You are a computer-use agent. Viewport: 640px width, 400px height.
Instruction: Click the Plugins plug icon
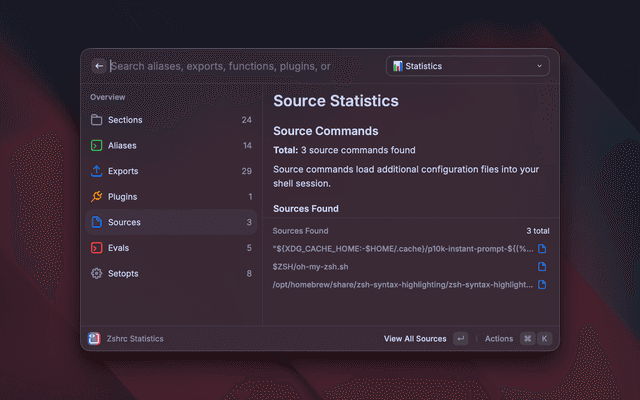coord(97,197)
